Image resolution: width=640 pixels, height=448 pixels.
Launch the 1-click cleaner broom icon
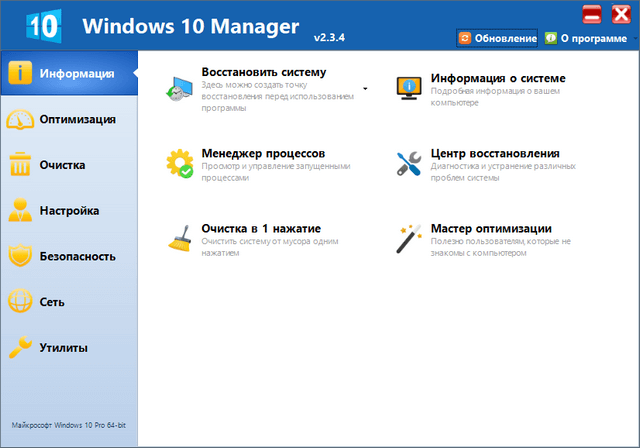pos(180,240)
